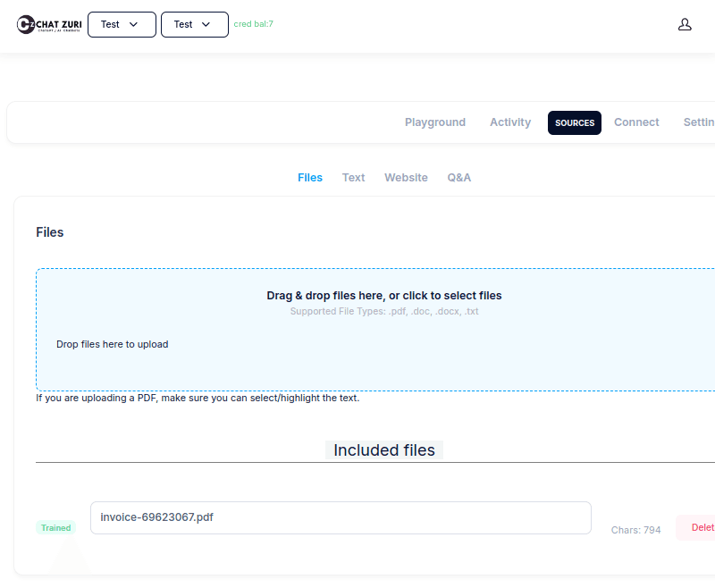Go to the Connect tab
This screenshot has width=715, height=588.
(636, 122)
